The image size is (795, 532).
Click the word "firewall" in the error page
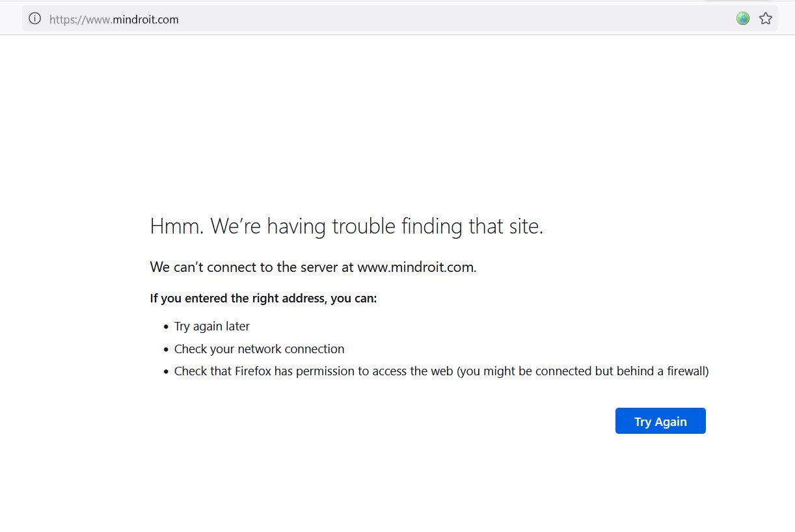point(684,372)
